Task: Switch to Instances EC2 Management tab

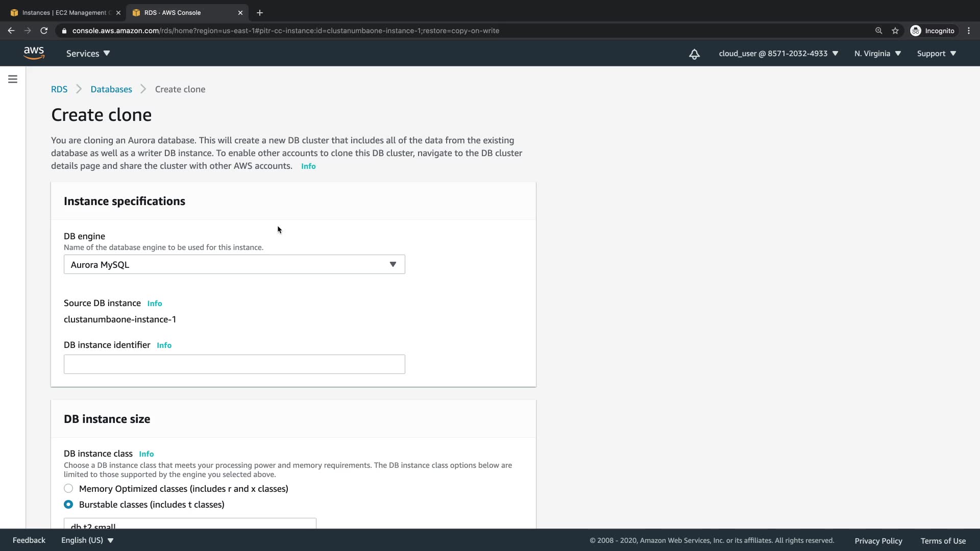Action: [x=64, y=13]
